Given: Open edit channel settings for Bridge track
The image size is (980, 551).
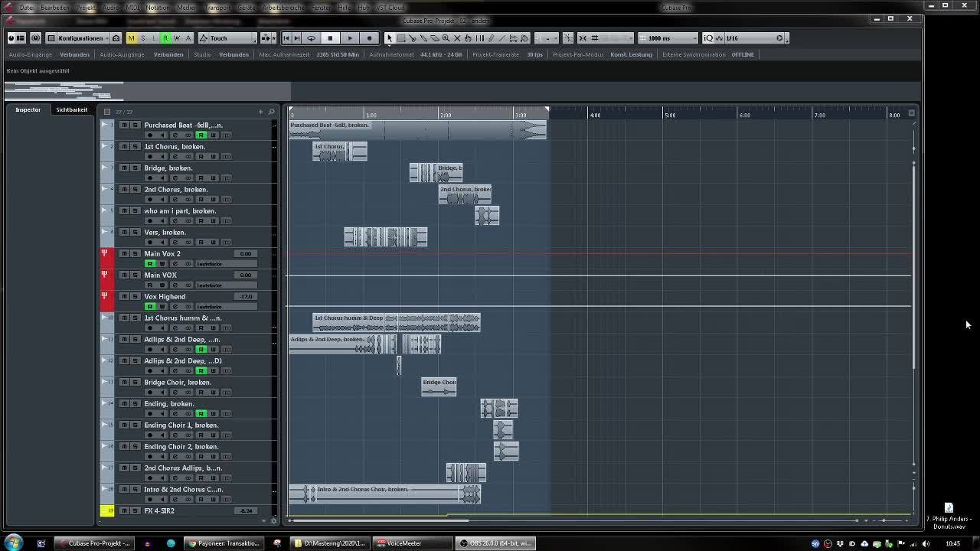Looking at the screenshot, I should 175,178.
